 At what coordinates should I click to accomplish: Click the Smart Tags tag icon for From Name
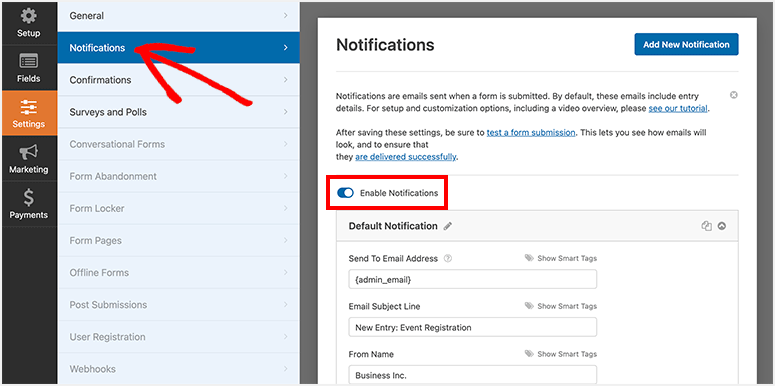pos(529,354)
